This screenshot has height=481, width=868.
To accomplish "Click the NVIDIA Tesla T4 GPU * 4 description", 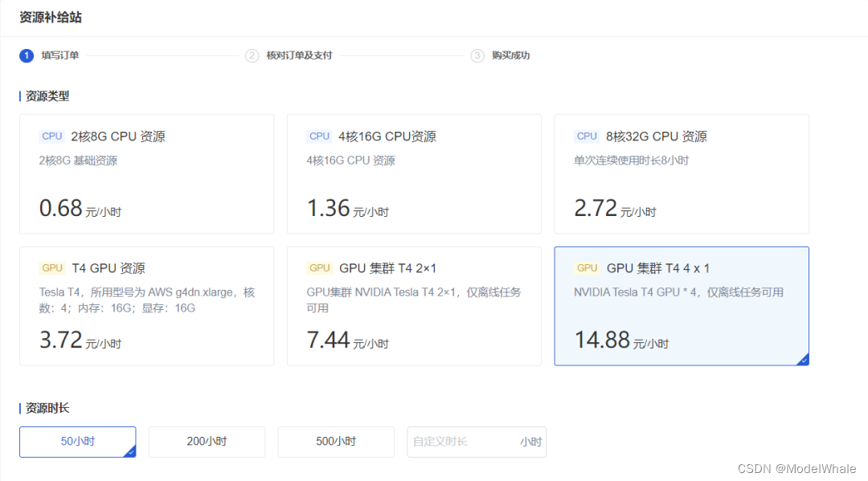I will tap(678, 292).
